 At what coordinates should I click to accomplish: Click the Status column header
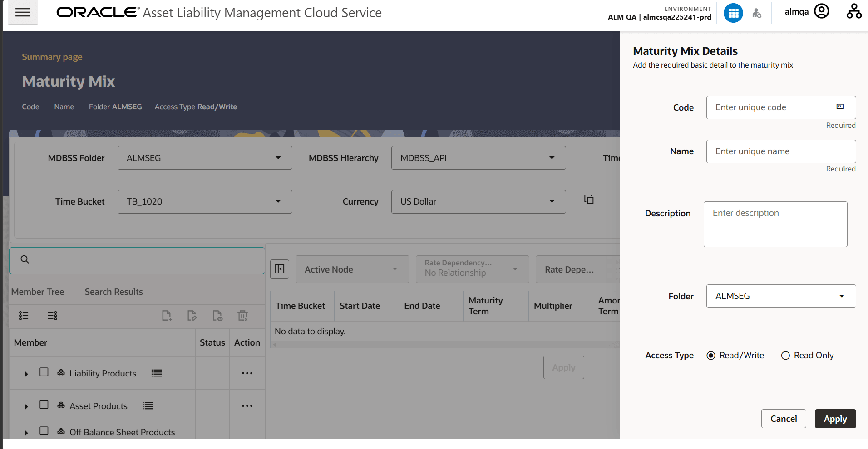(212, 342)
